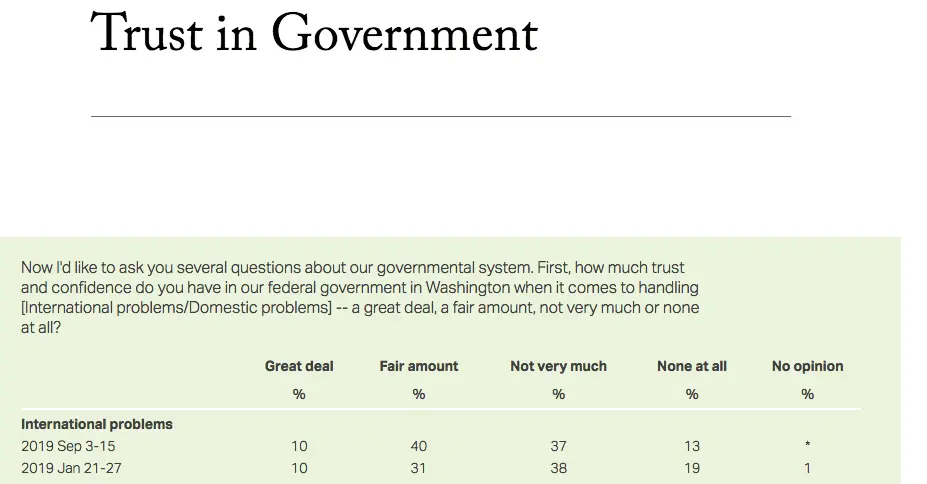Image resolution: width=927 pixels, height=484 pixels.
Task: Select the "Great deal" column header
Action: [299, 367]
